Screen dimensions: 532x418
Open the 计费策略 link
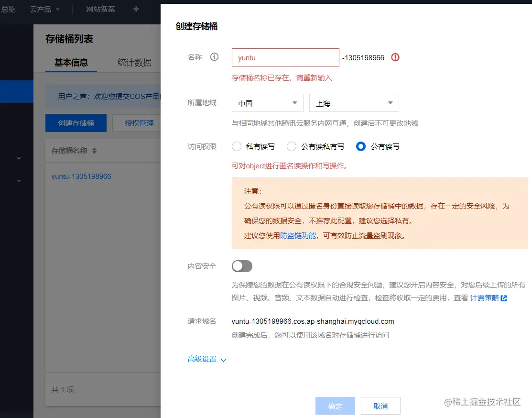click(x=485, y=298)
